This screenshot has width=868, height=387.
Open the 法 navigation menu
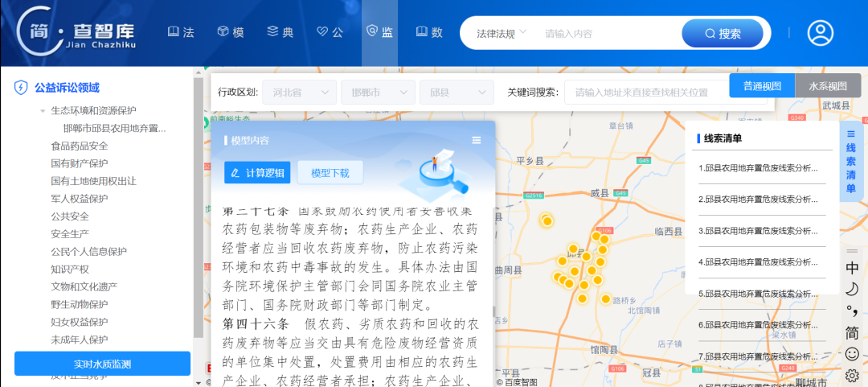181,32
